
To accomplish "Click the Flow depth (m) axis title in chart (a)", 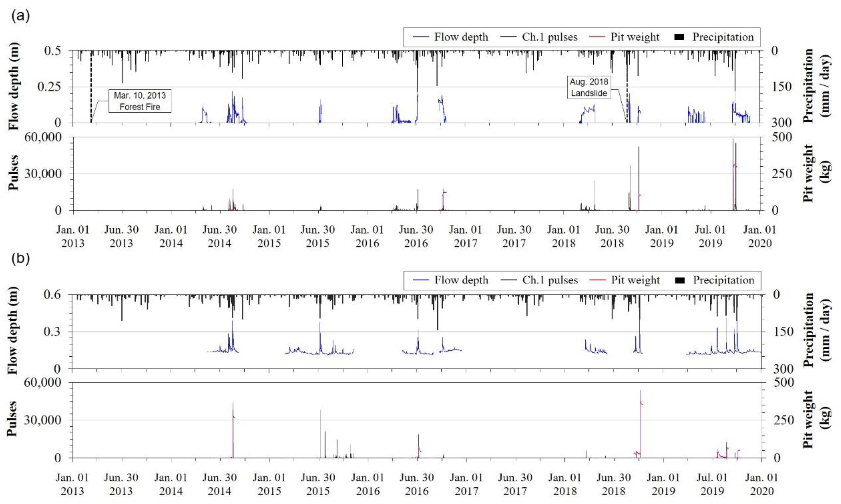I will click(14, 86).
